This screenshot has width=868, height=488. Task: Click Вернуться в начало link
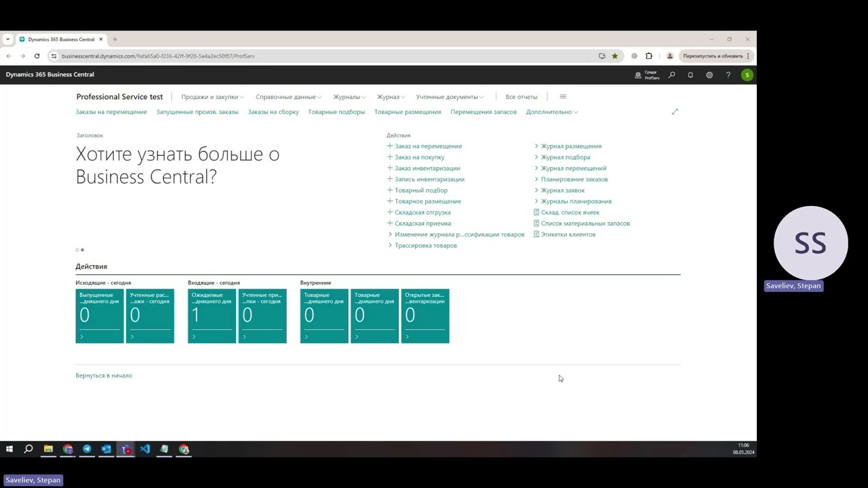[104, 375]
